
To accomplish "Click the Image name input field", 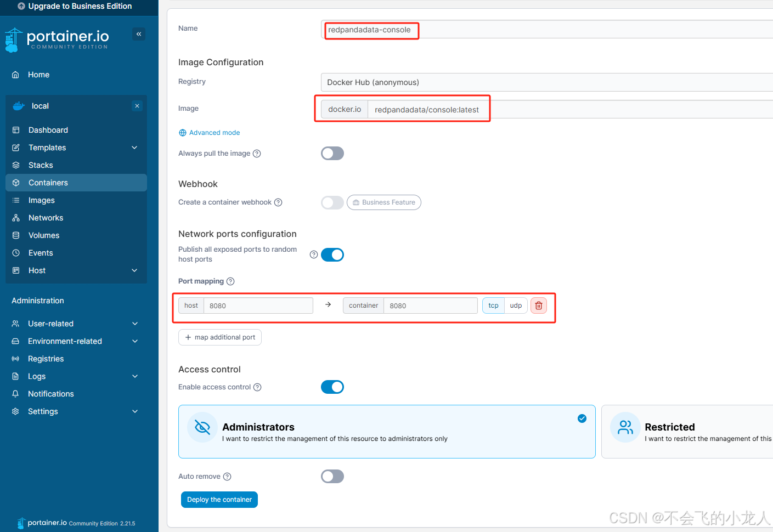I will [x=571, y=109].
